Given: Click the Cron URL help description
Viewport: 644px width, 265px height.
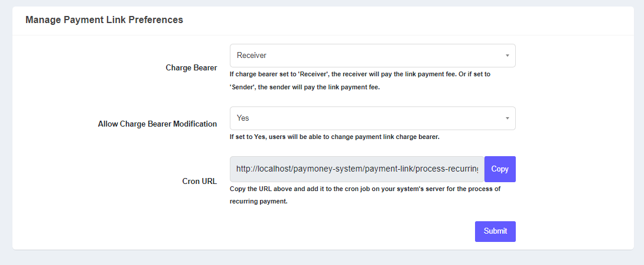Looking at the screenshot, I should coord(365,189).
